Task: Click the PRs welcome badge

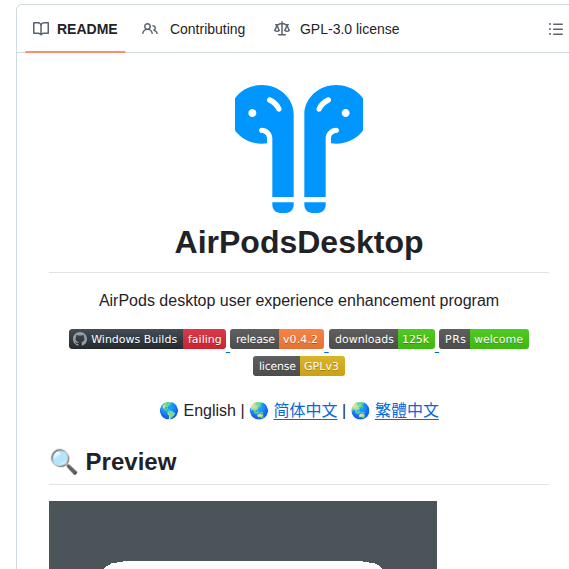Action: click(x=484, y=339)
